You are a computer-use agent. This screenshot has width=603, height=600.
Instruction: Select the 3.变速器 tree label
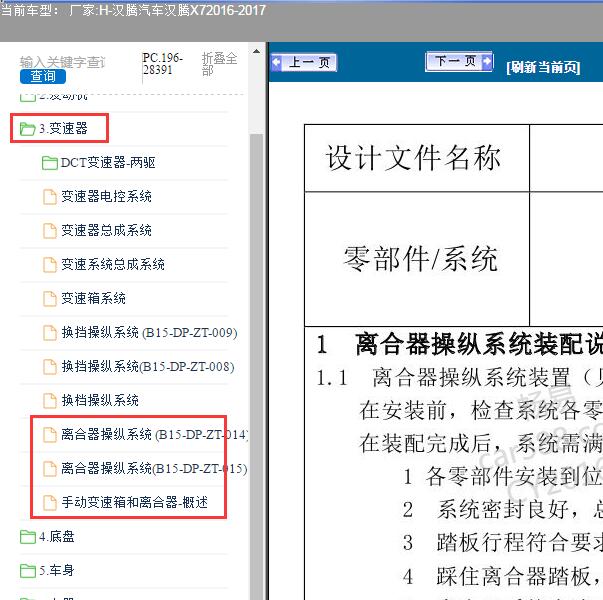coord(63,128)
